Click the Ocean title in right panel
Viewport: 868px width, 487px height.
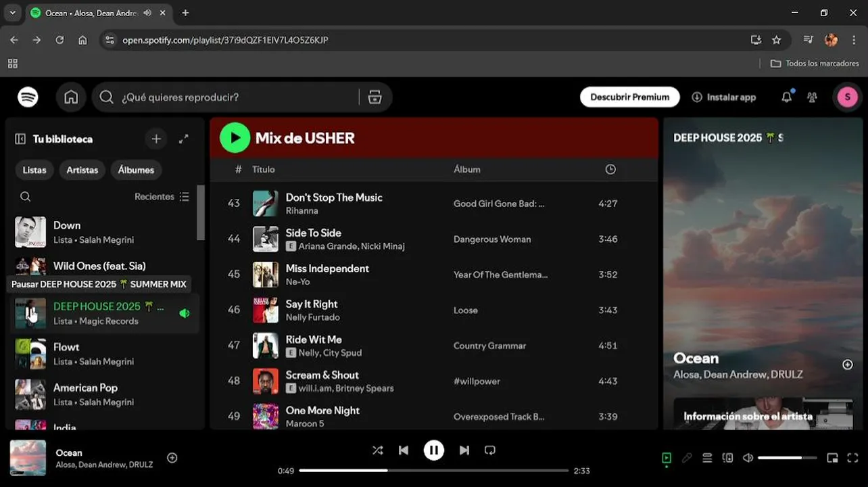(x=696, y=358)
